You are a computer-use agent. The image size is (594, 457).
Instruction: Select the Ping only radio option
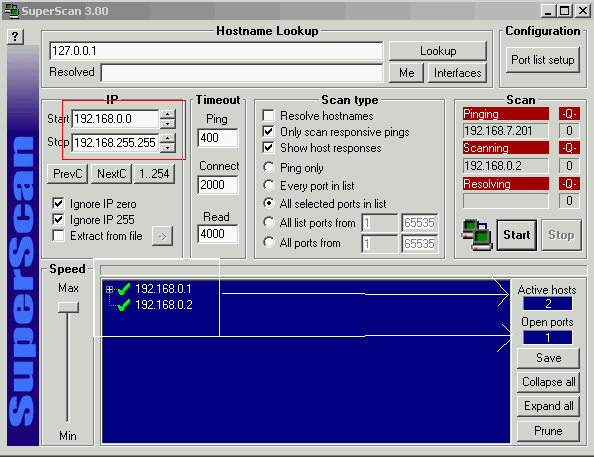[x=269, y=167]
